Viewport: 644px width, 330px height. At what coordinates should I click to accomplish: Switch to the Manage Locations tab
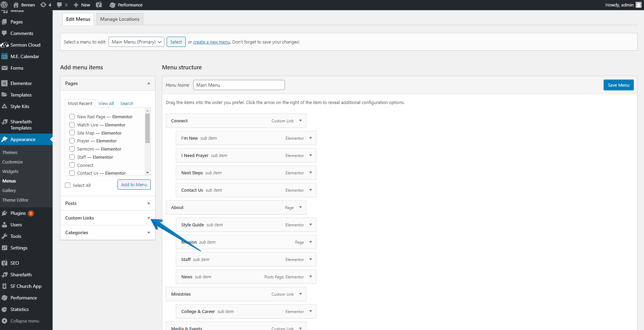[119, 19]
